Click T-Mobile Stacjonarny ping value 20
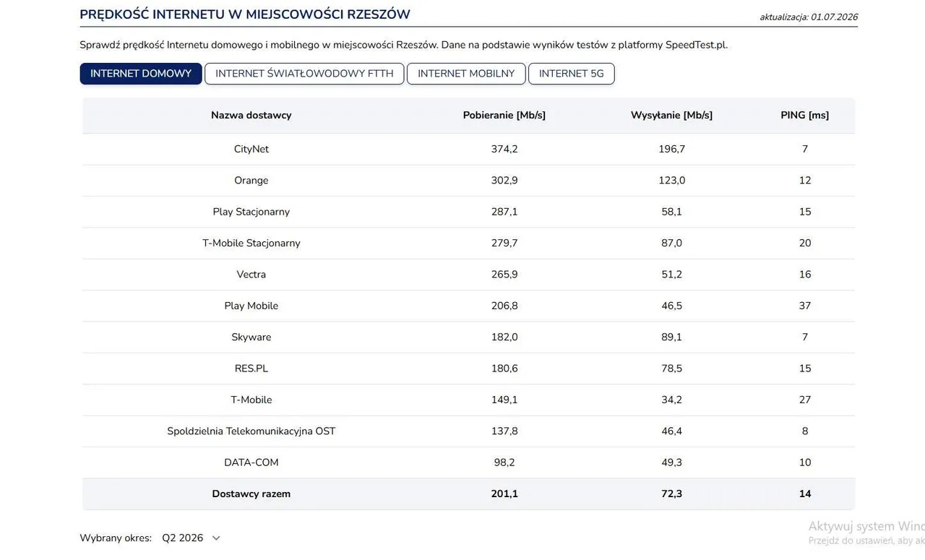 tap(805, 243)
